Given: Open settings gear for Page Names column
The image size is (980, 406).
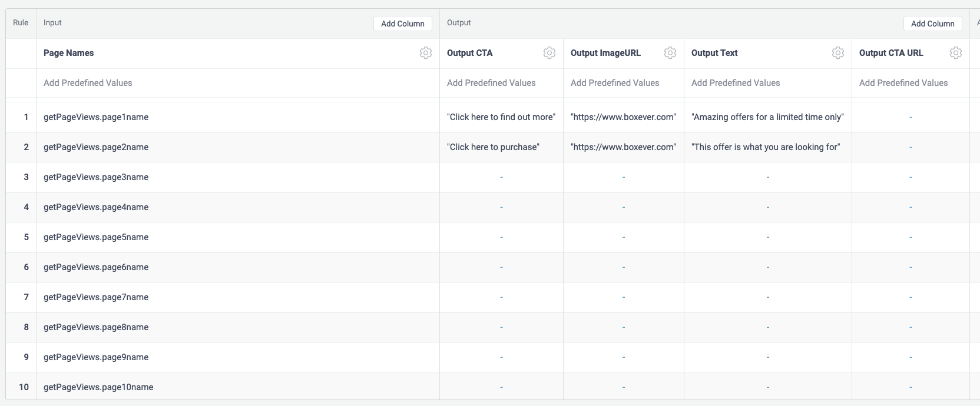Looking at the screenshot, I should (425, 53).
